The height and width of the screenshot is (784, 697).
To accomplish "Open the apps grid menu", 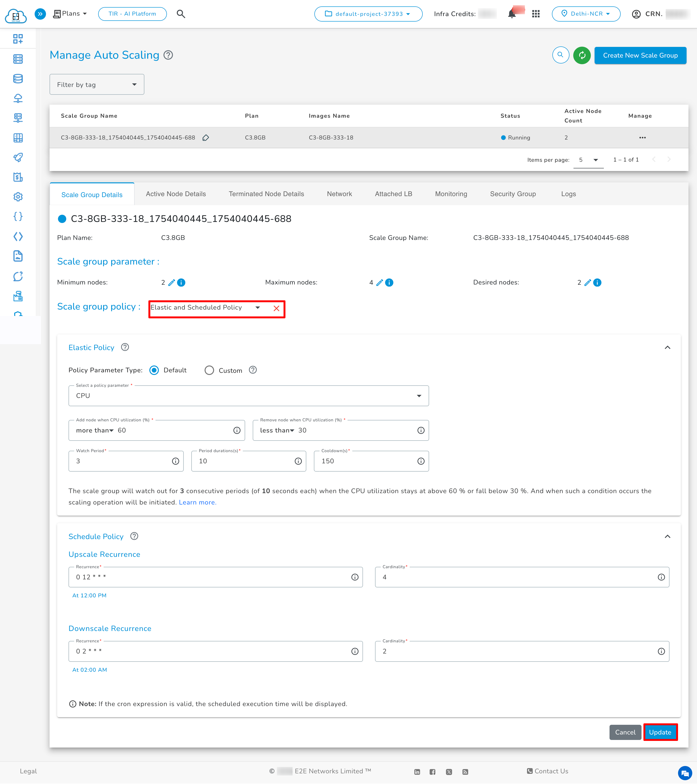I will click(536, 14).
